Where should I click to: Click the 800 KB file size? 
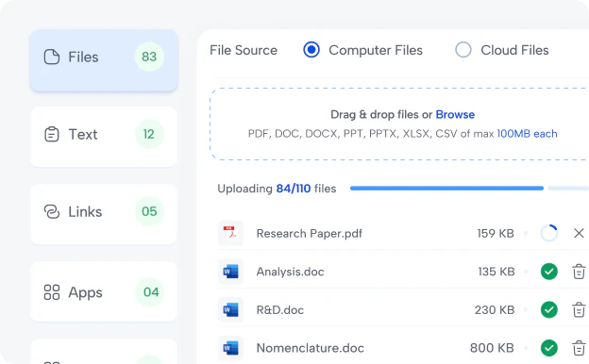(x=492, y=348)
